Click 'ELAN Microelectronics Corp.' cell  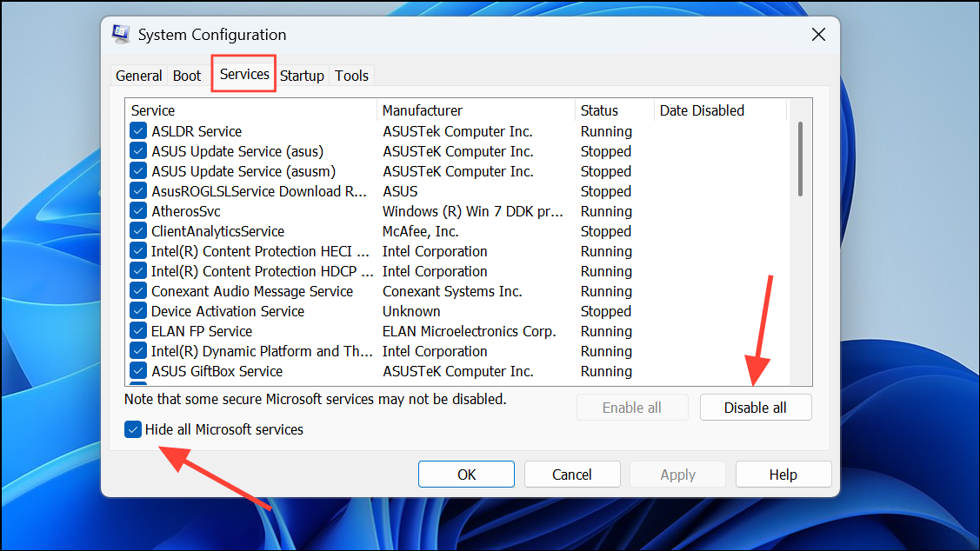469,331
